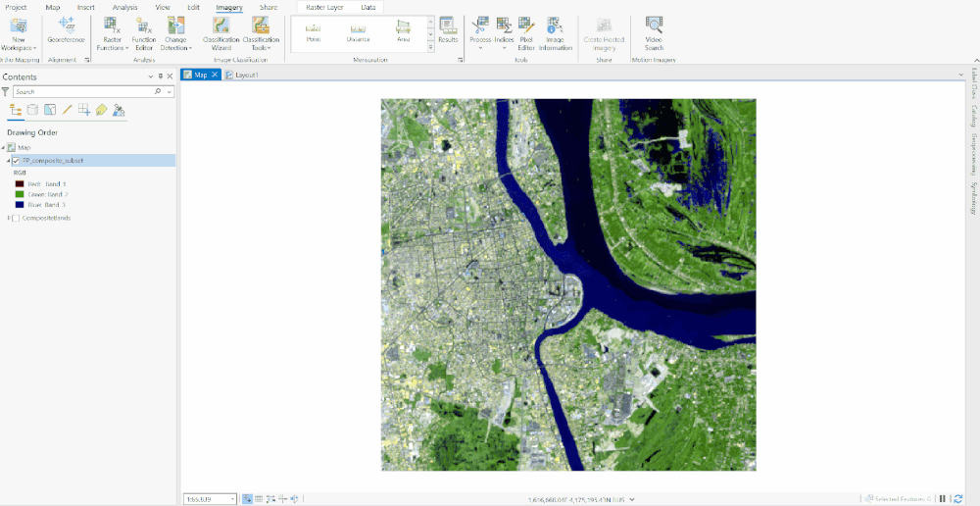Open the Function Editor
This screenshot has width=980, height=506.
[x=144, y=34]
